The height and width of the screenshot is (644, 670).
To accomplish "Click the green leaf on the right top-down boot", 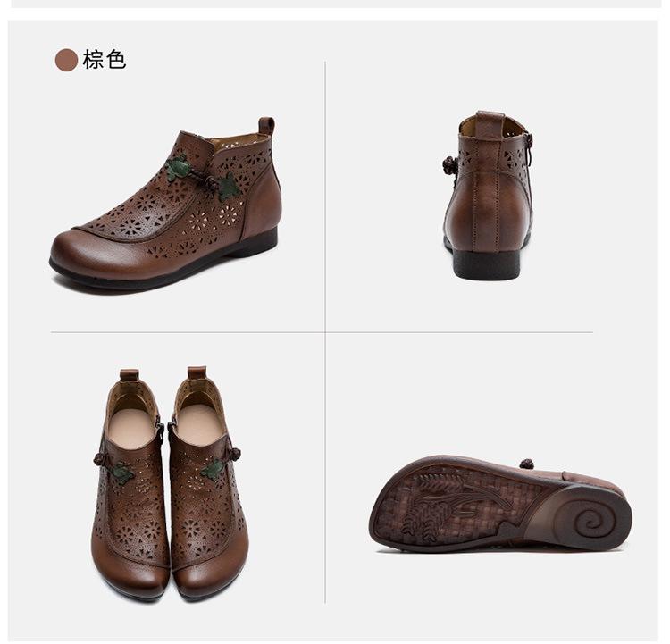I will (x=214, y=470).
